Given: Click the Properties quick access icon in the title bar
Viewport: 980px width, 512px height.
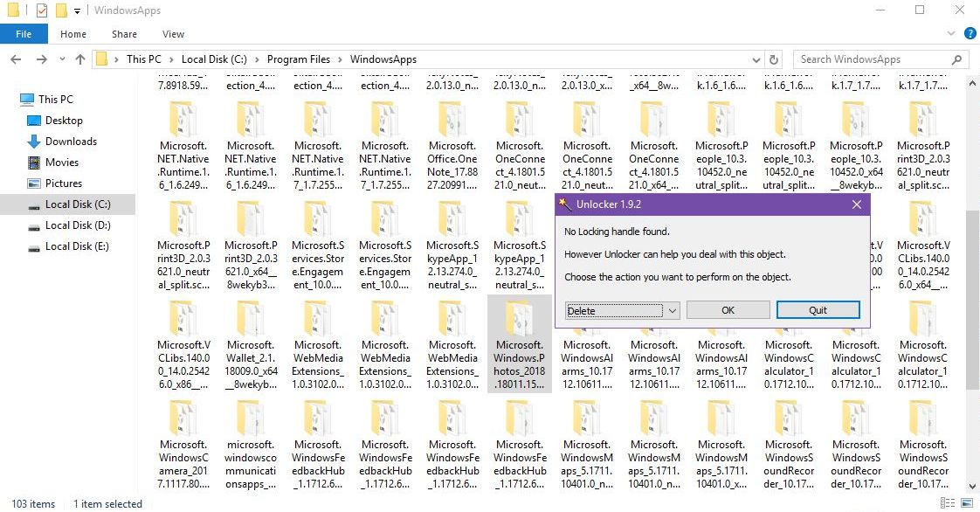Looking at the screenshot, I should (x=41, y=10).
